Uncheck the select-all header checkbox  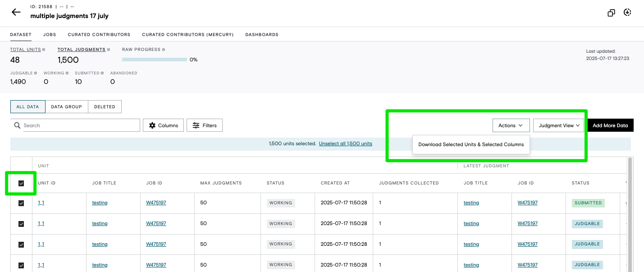21,183
